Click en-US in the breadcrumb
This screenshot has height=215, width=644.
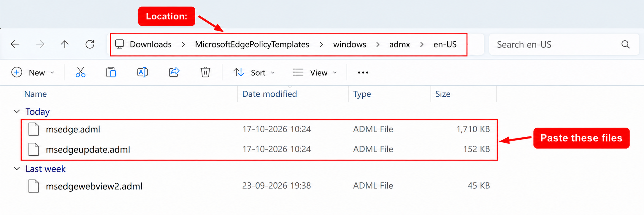445,44
